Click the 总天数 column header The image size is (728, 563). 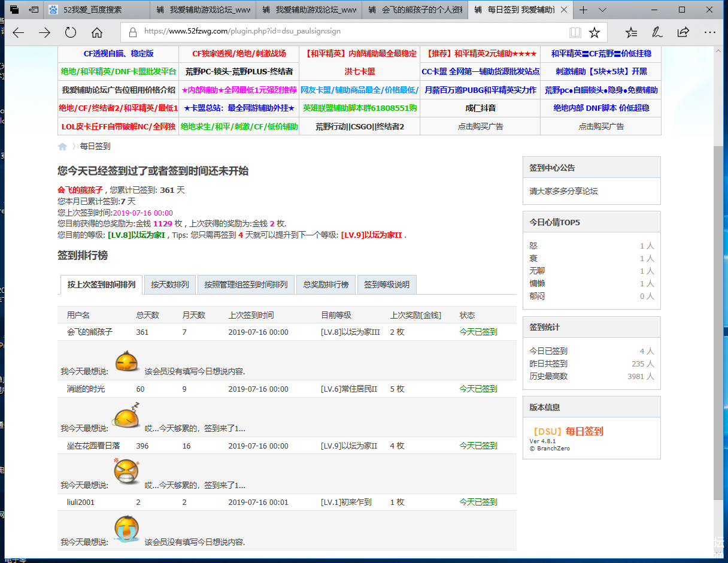pos(147,315)
